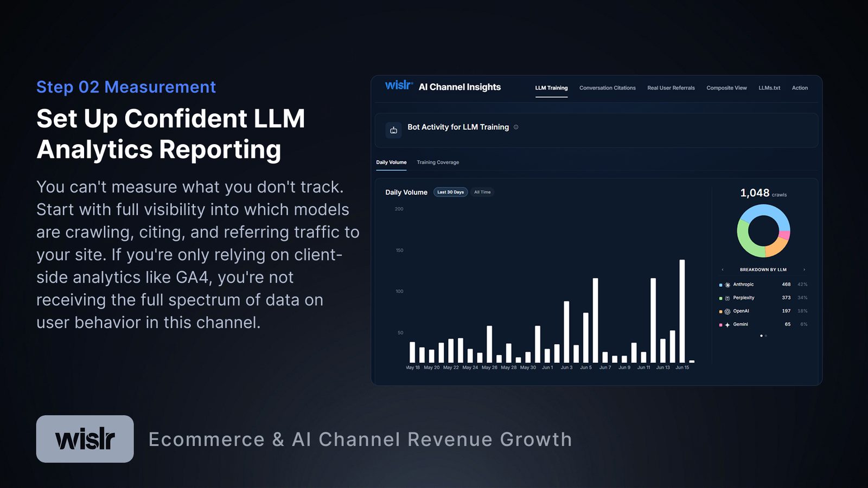The height and width of the screenshot is (488, 868).
Task: Click the OpenAI count 197
Action: coord(786,311)
